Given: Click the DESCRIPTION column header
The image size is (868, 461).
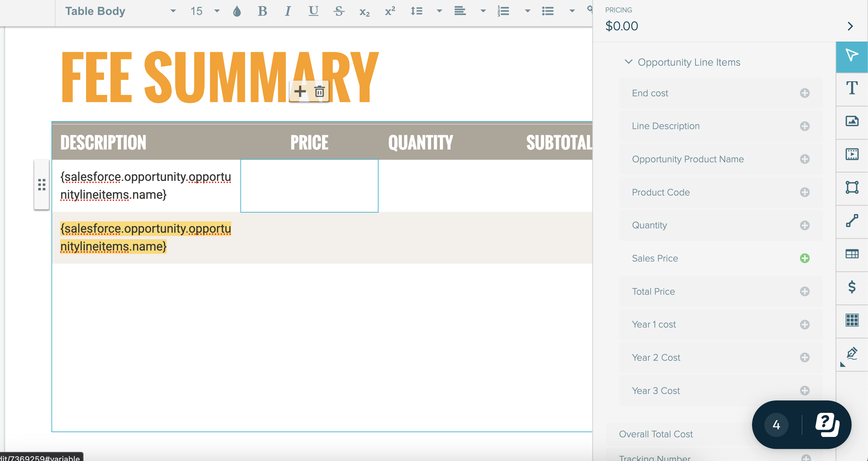Looking at the screenshot, I should [x=103, y=143].
